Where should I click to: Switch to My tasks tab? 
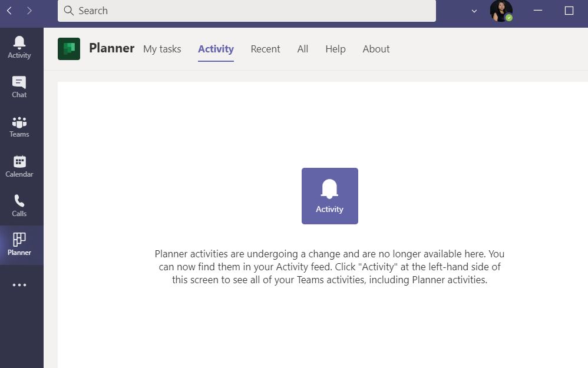(x=162, y=49)
